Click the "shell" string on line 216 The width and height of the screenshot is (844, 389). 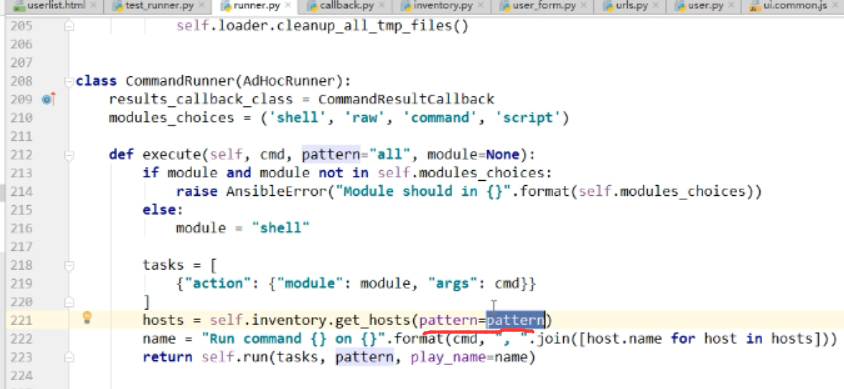coord(280,228)
